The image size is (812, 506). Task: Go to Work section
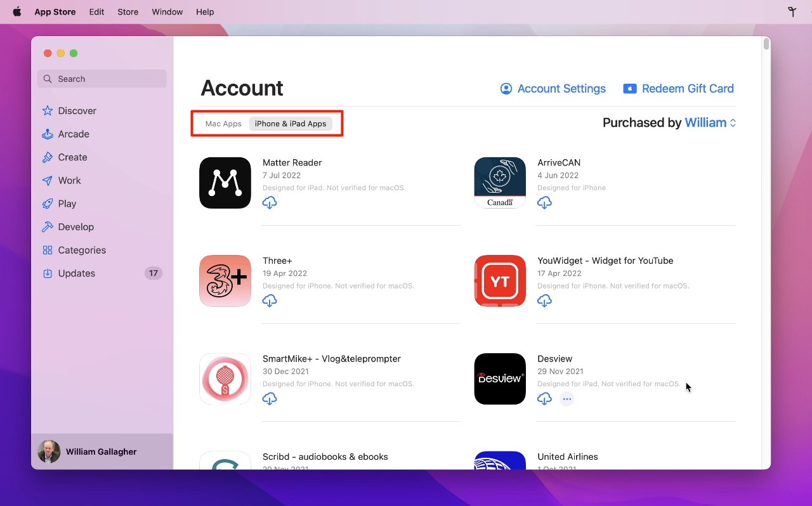coord(69,181)
